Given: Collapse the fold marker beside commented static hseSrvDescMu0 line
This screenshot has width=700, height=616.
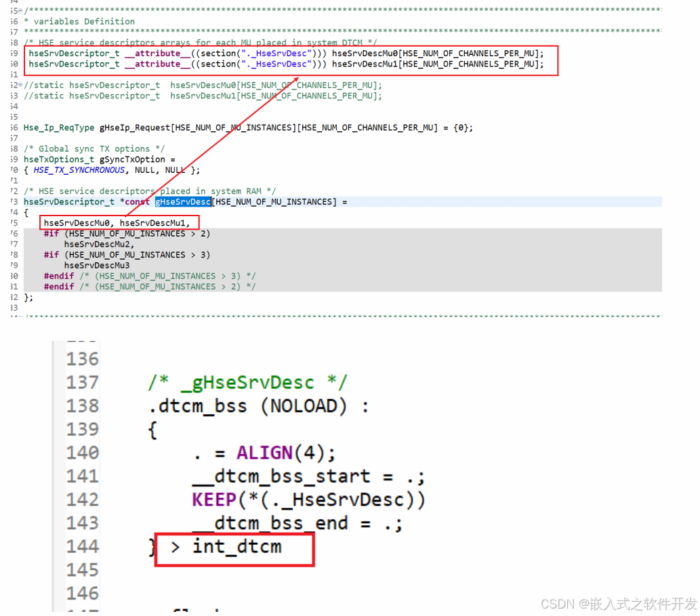Looking at the screenshot, I should pyautogui.click(x=20, y=85).
